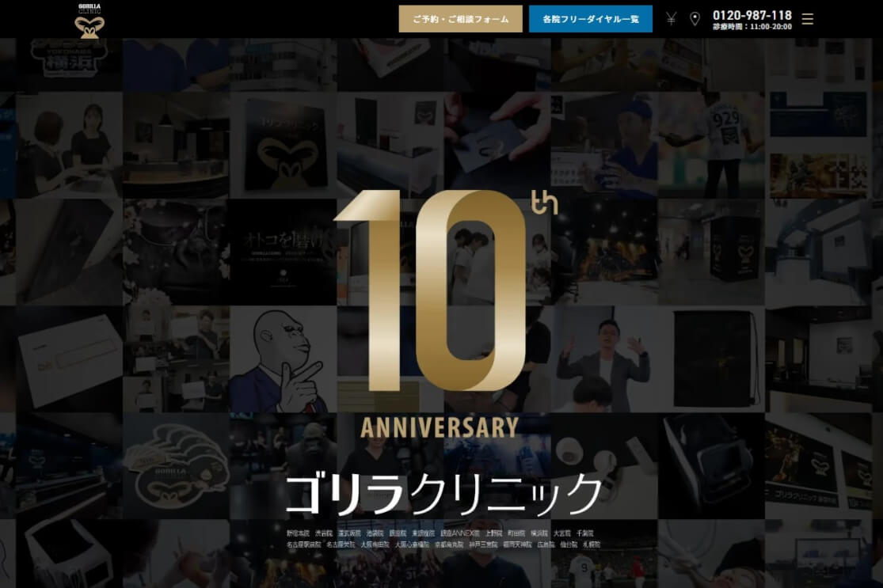Click the black drawstring bag tile

point(711,359)
